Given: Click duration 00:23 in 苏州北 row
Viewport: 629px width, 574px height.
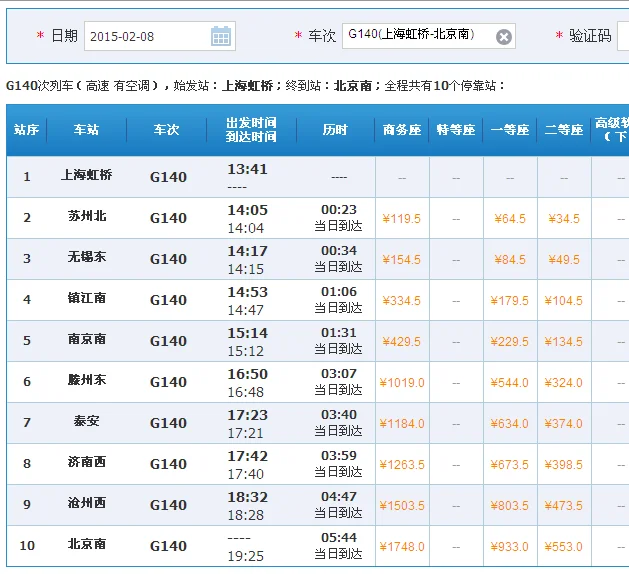Looking at the screenshot, I should (x=339, y=209).
